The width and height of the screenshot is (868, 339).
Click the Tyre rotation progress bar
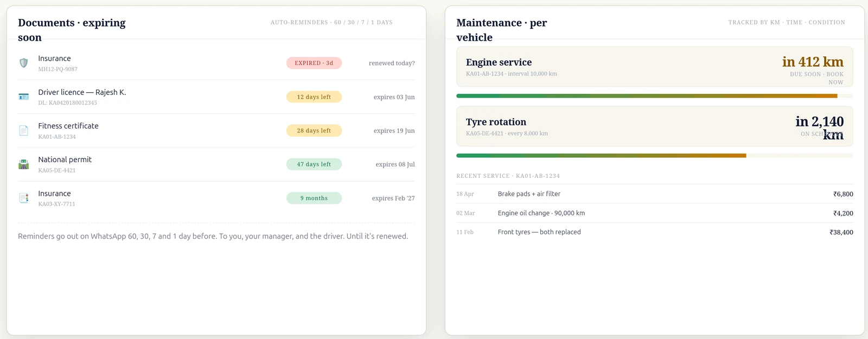pyautogui.click(x=655, y=156)
